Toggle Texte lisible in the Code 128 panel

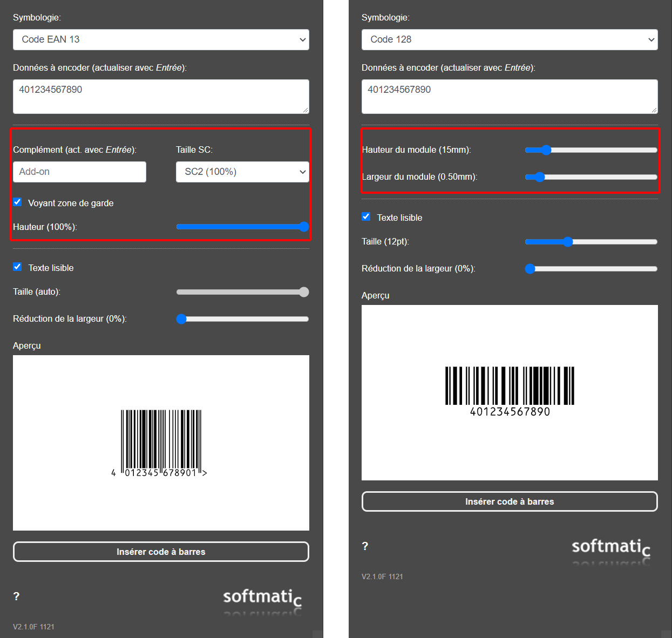tap(366, 217)
